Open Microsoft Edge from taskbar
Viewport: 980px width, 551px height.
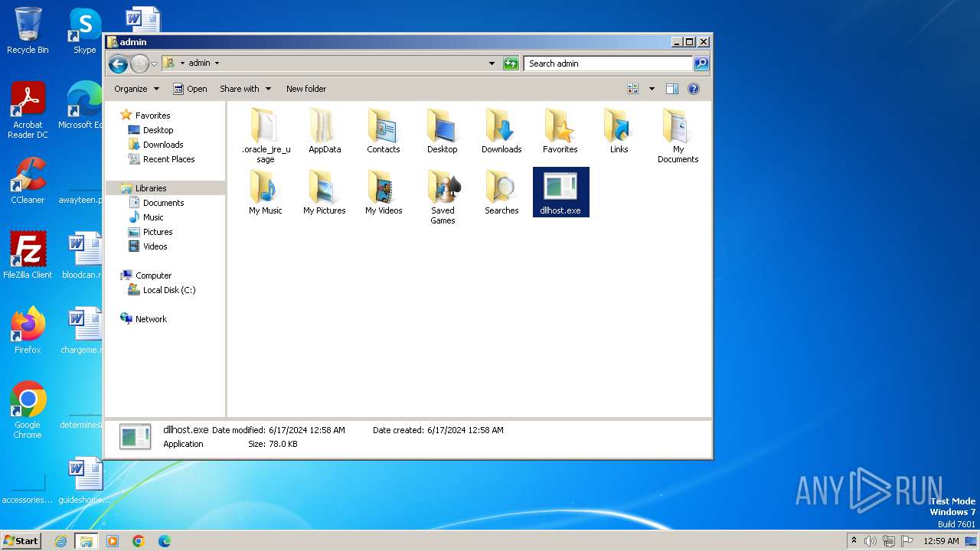(x=165, y=541)
